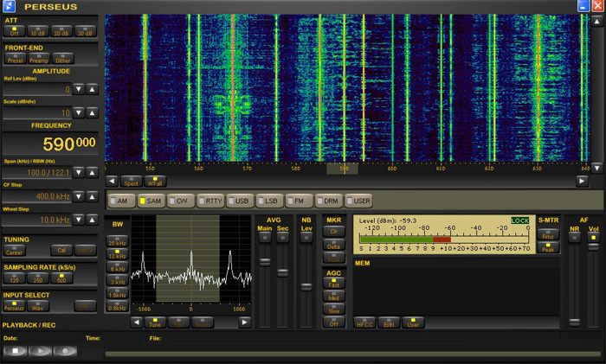606x364 pixels.
Task: Enable the MKR Delta marker
Action: pyautogui.click(x=334, y=245)
